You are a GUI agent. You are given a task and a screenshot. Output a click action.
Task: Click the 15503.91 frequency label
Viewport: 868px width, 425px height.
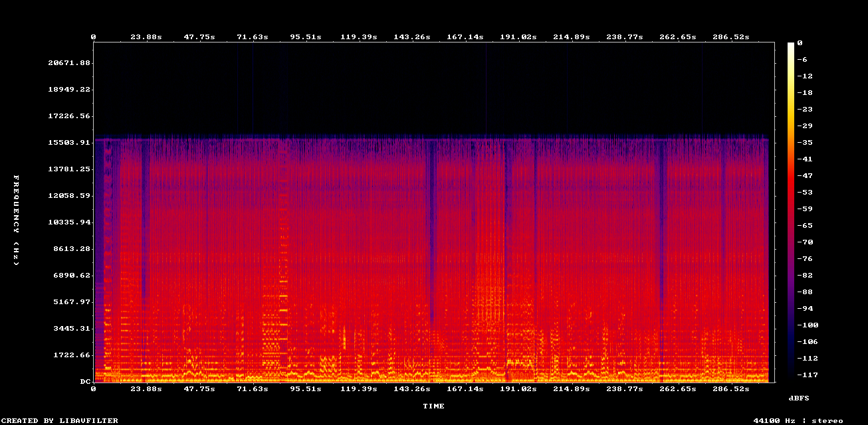click(x=68, y=143)
